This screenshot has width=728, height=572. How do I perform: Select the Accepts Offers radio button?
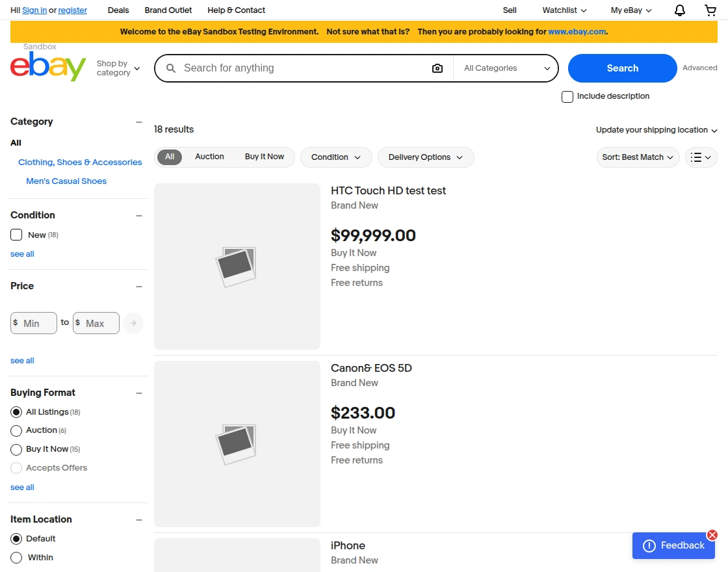click(16, 468)
